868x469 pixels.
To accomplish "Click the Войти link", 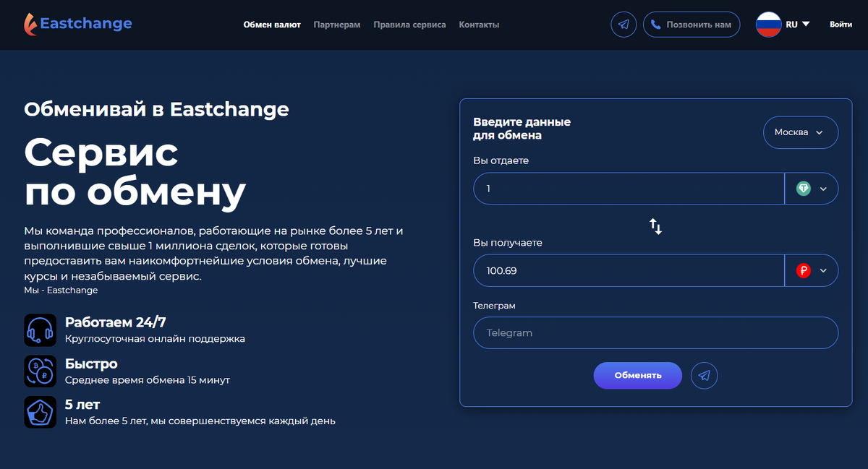I will [x=840, y=24].
